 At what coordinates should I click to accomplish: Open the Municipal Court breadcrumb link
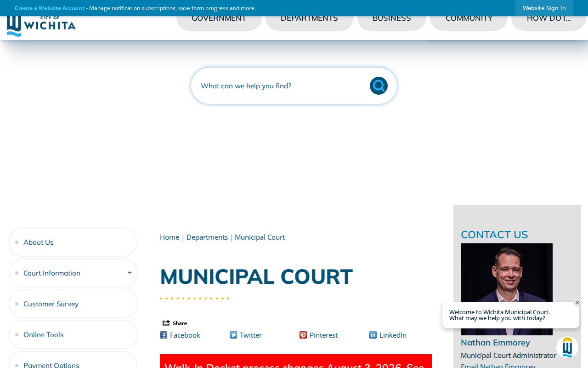(260, 237)
